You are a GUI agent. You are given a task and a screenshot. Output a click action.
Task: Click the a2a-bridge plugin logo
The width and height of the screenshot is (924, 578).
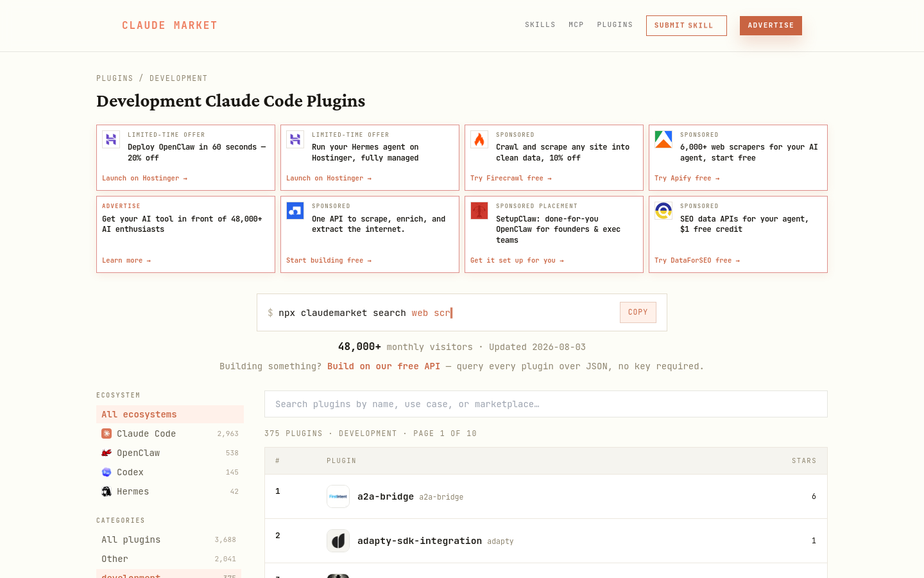(x=338, y=496)
